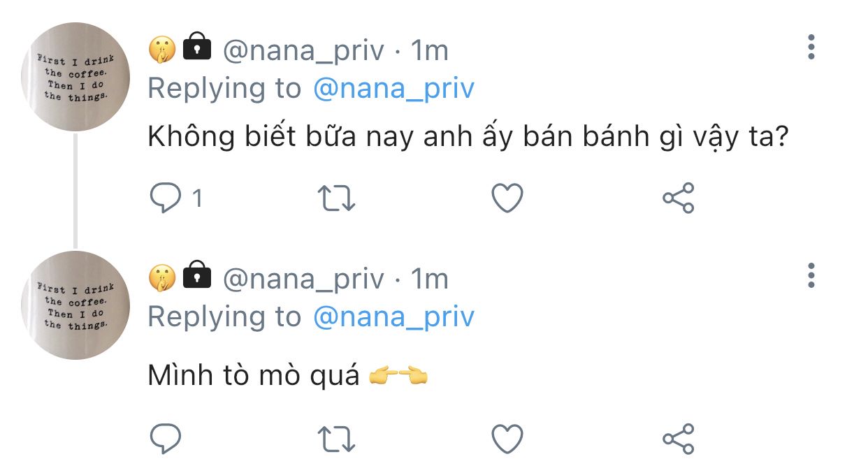Like the 'Mình tò mò quá' tweet
The width and height of the screenshot is (868, 466).
pos(507,439)
